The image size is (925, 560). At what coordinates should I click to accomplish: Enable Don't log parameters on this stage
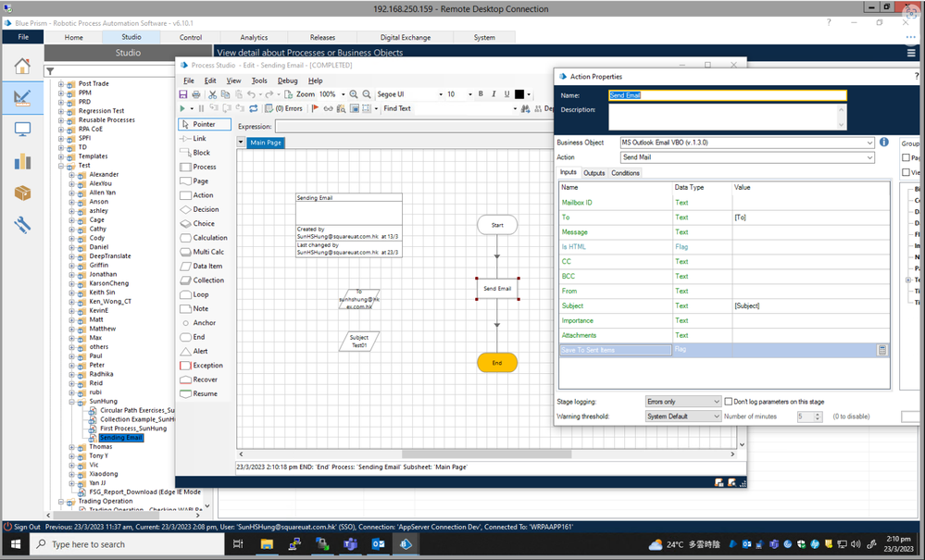click(x=729, y=402)
